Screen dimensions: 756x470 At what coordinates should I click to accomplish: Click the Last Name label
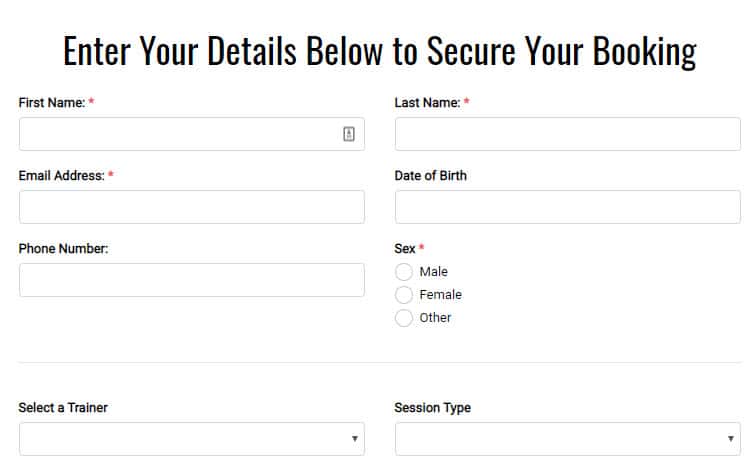coord(427,103)
